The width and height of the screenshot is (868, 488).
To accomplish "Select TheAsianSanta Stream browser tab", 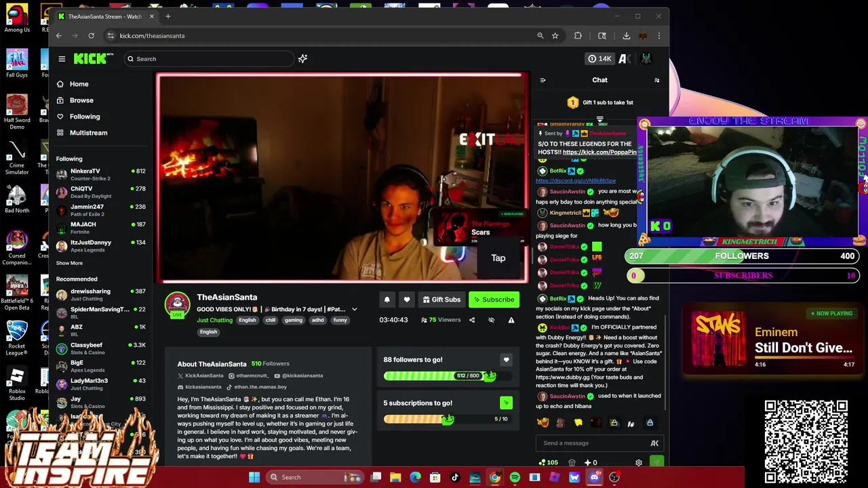I will (105, 16).
